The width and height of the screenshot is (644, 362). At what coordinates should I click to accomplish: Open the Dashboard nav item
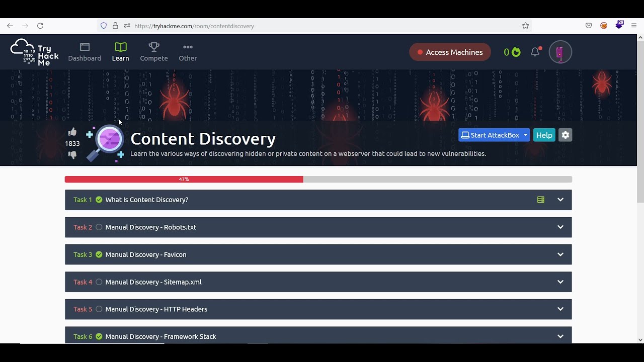(85, 52)
